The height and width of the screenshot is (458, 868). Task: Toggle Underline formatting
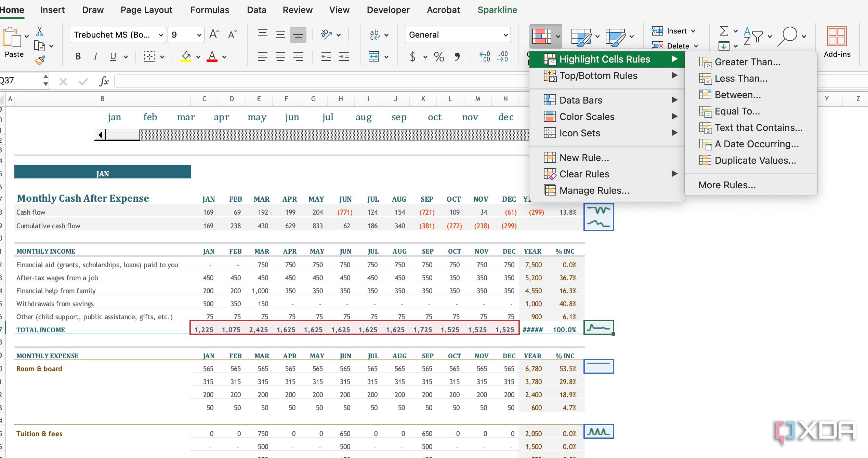pyautogui.click(x=113, y=56)
